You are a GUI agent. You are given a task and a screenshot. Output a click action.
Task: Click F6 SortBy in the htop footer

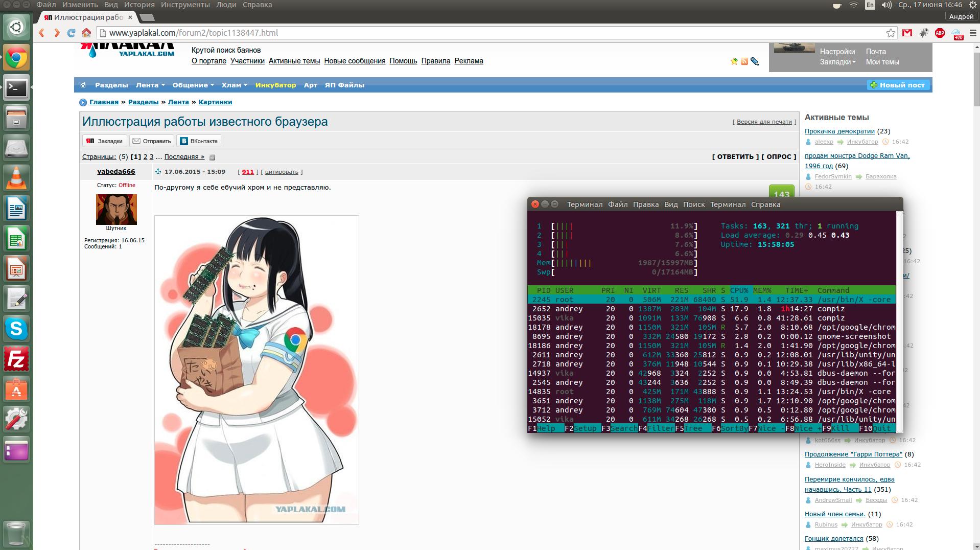[x=730, y=428]
